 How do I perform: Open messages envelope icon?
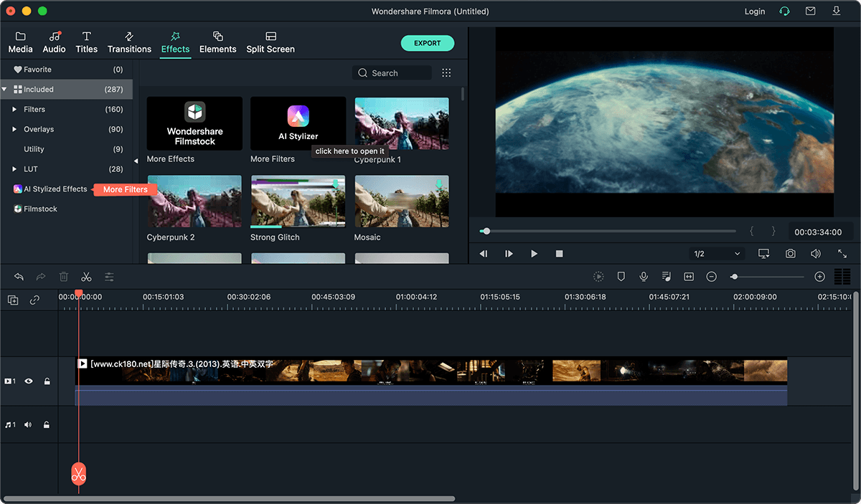coord(810,11)
